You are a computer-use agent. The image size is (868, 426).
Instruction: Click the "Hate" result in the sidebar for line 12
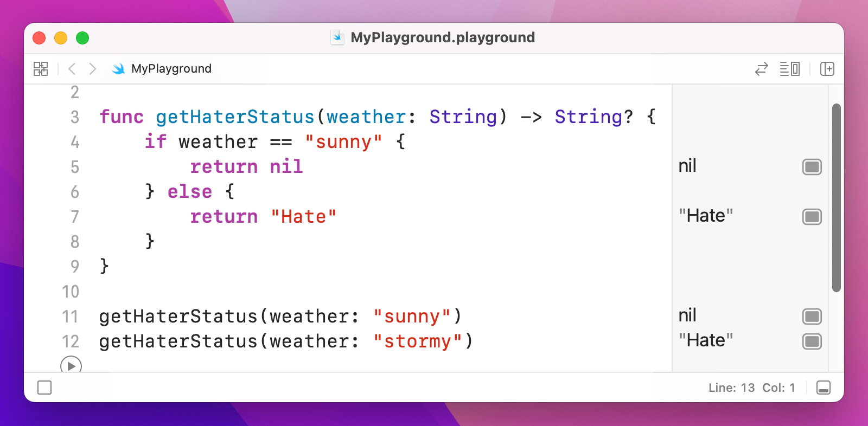pos(706,340)
